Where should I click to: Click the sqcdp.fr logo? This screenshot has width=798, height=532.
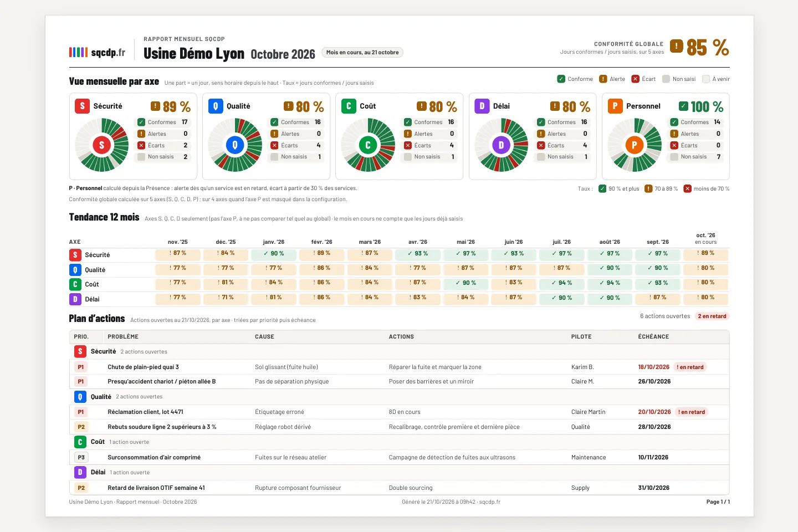click(x=97, y=53)
